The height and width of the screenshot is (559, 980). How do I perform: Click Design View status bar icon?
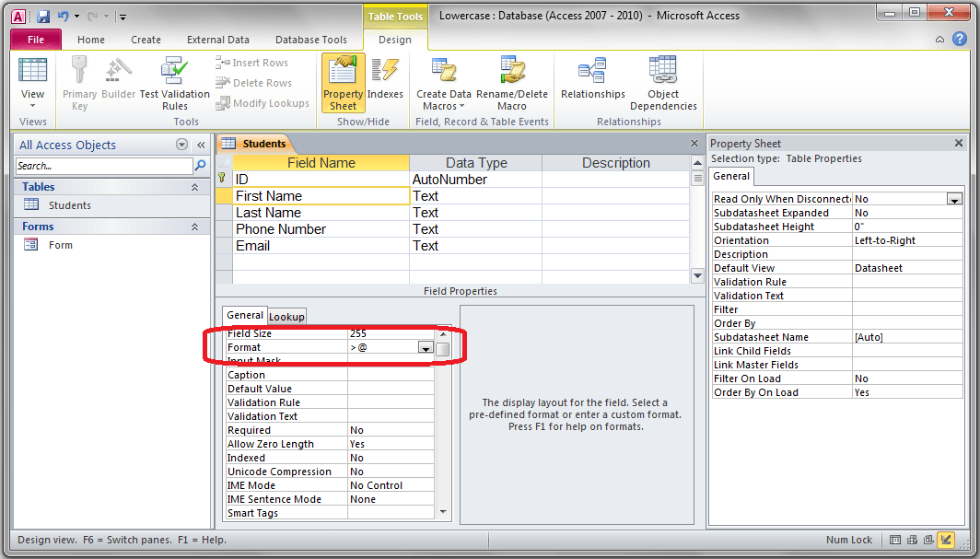946,540
